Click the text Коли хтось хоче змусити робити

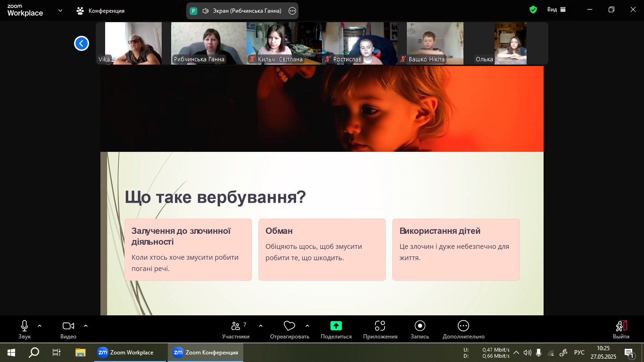coord(185,257)
